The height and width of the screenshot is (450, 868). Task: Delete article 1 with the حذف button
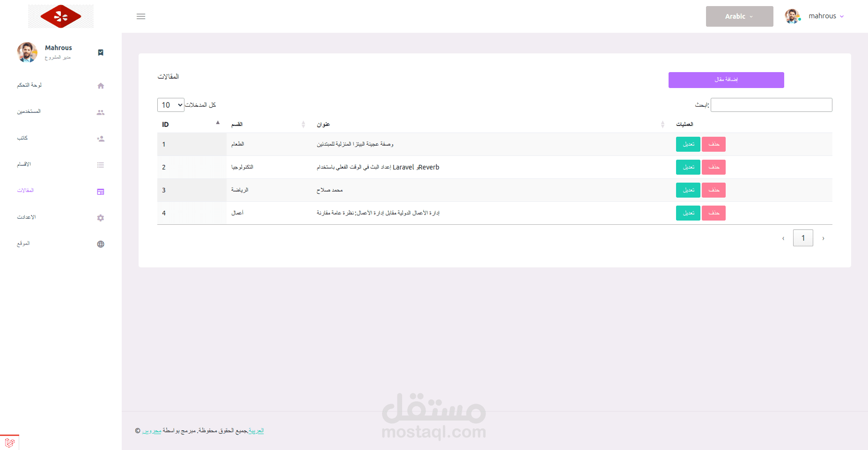pos(714,144)
